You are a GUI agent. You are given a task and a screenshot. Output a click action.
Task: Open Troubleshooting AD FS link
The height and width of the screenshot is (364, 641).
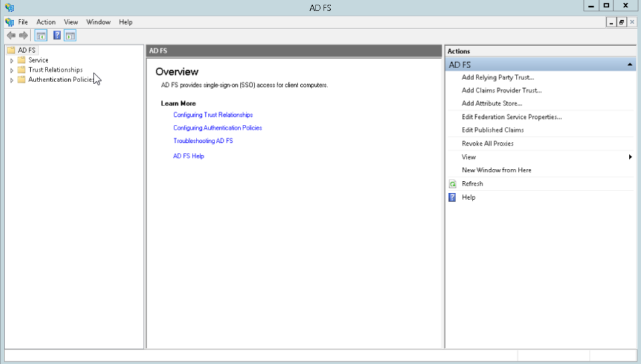(203, 140)
